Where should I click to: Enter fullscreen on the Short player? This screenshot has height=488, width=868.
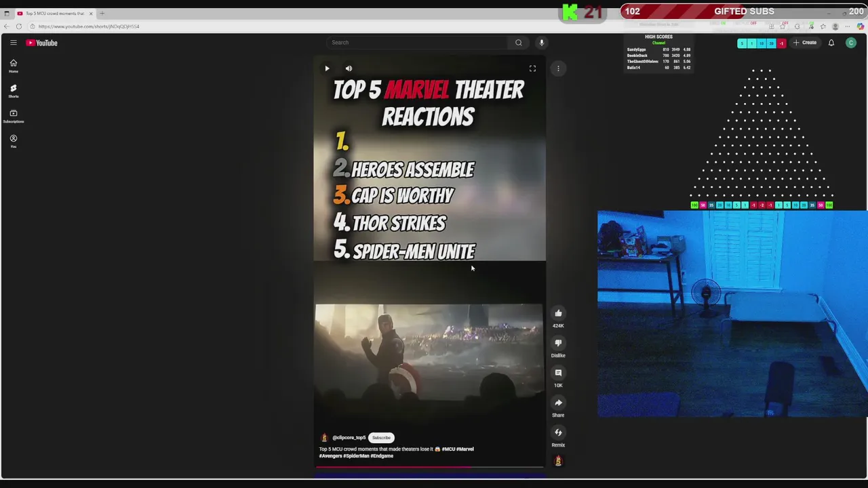(x=532, y=68)
